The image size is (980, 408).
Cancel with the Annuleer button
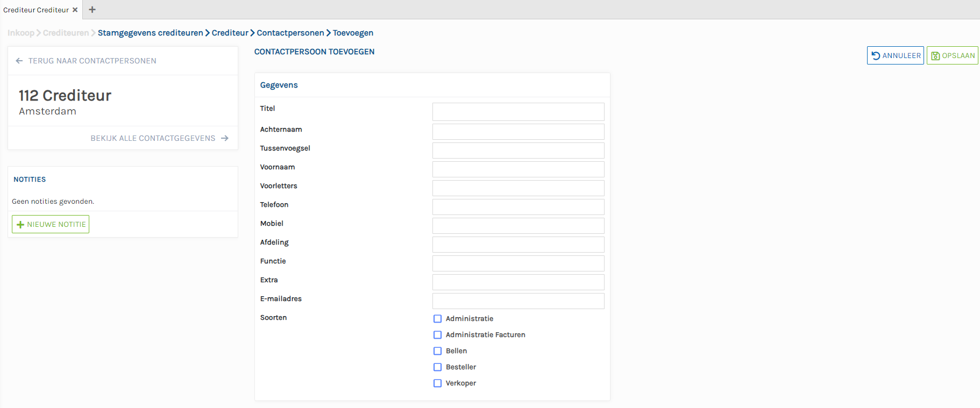coord(895,55)
